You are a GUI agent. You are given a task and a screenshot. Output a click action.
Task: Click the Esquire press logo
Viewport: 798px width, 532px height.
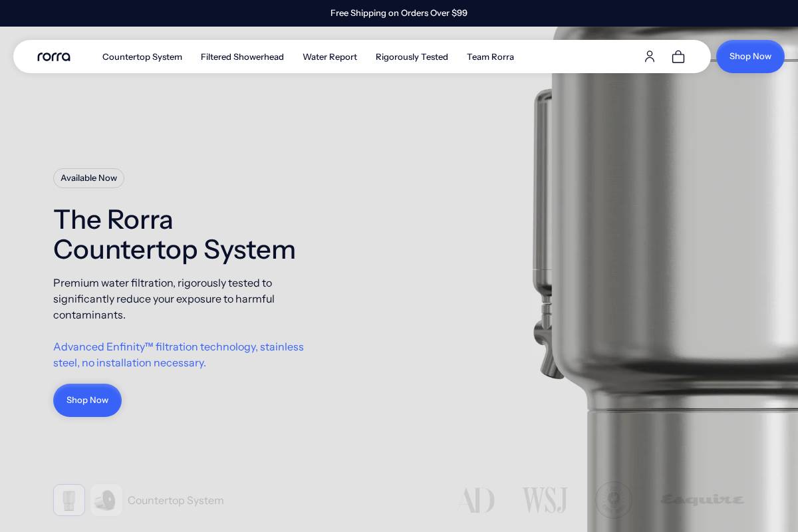(703, 500)
